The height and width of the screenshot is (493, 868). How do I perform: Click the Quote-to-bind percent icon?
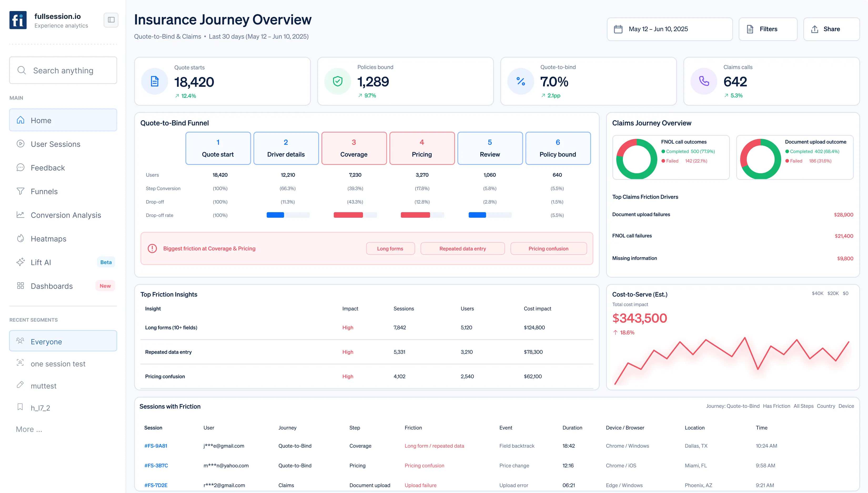521,81
